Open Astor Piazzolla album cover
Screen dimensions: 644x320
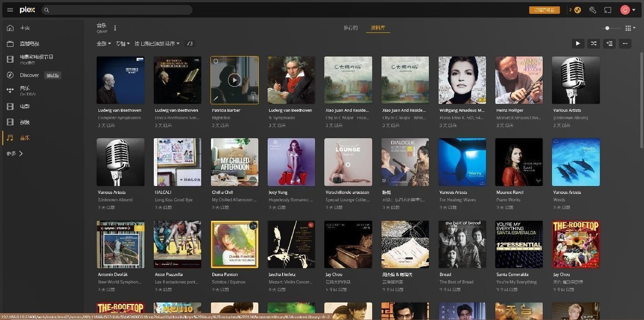(x=177, y=244)
